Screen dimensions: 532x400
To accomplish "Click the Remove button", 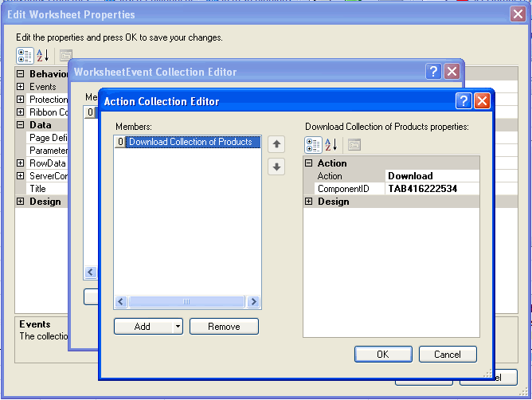I will click(224, 327).
